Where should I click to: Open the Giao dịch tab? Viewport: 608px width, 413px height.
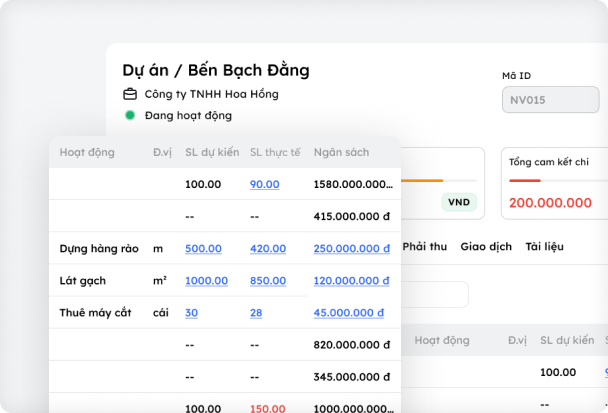click(x=486, y=246)
